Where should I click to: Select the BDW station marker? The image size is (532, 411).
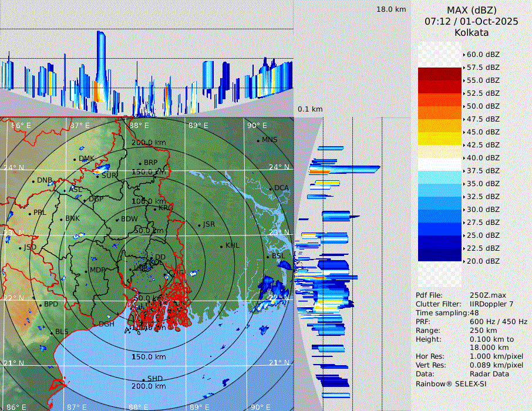point(117,220)
